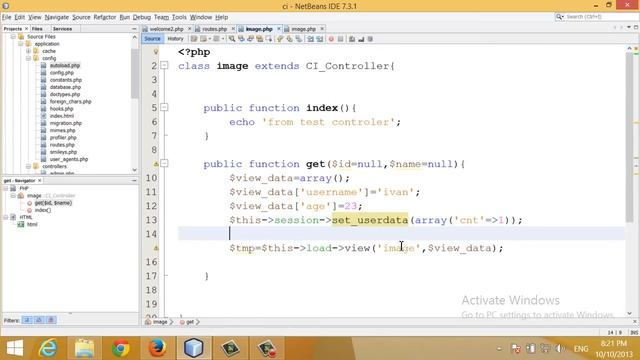Collapse the config folder in Projects tree

click(x=28, y=58)
